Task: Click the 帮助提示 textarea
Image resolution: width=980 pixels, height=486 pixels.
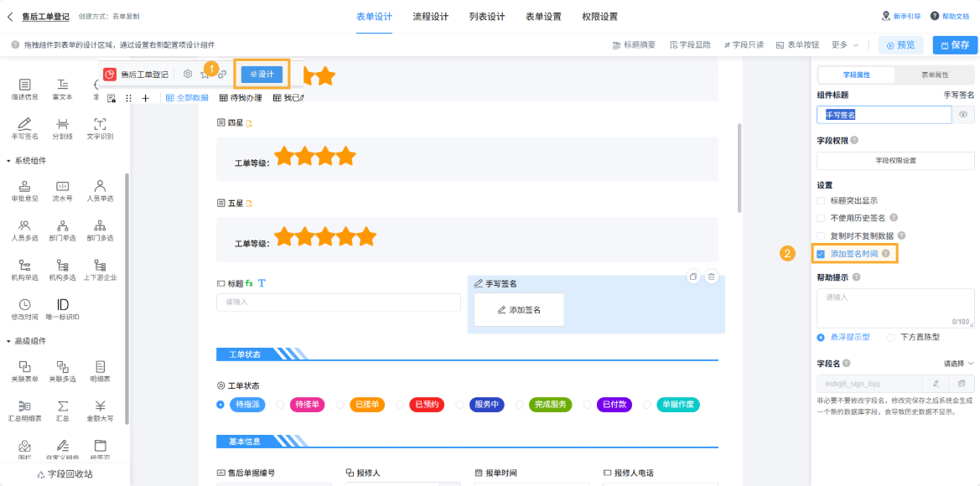Action: click(x=895, y=308)
